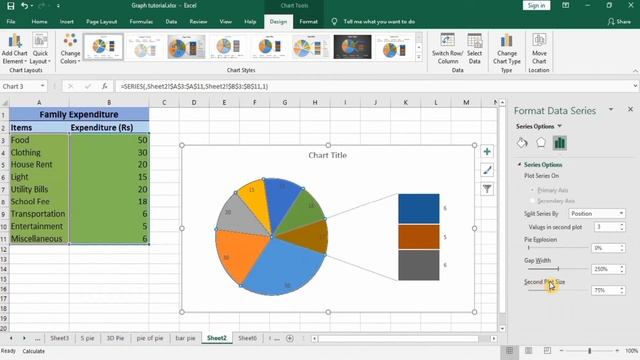Viewport: 640px width, 360px height.
Task: Switch to the Home ribbon tab
Action: point(39,22)
